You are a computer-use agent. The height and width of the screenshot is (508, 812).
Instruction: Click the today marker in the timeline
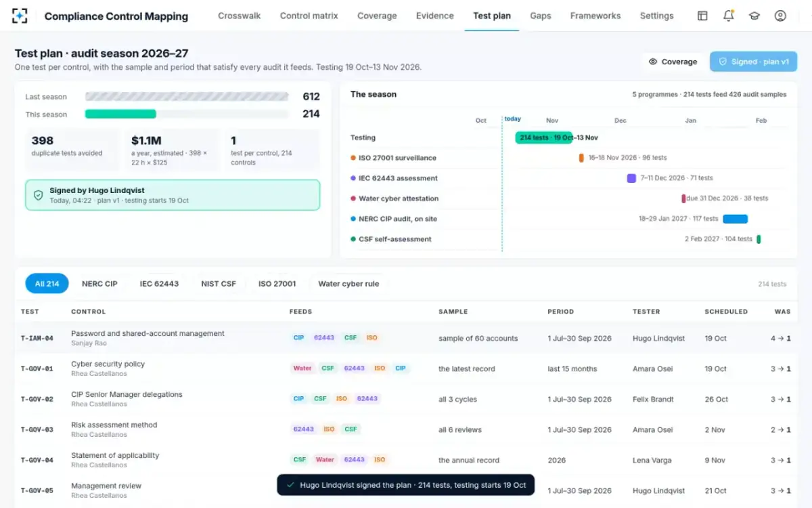click(x=512, y=119)
